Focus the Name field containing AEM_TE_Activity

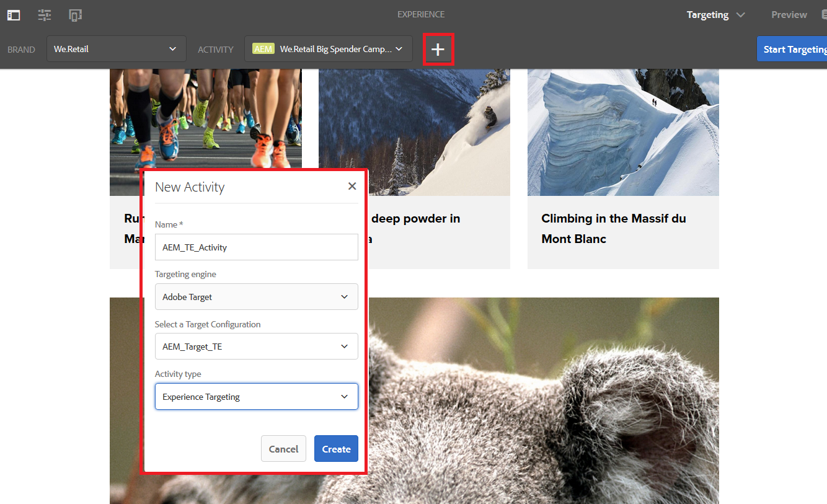[257, 247]
